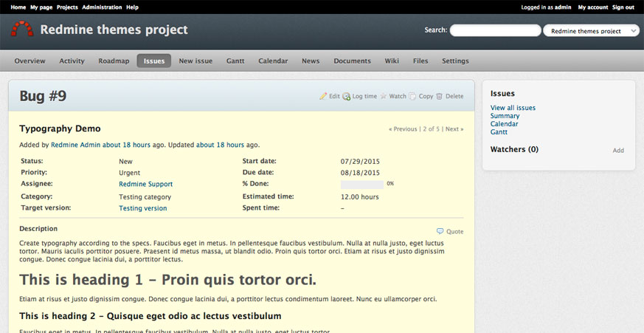Click the Urgent priority value
The width and height of the screenshot is (644, 333).
129,173
